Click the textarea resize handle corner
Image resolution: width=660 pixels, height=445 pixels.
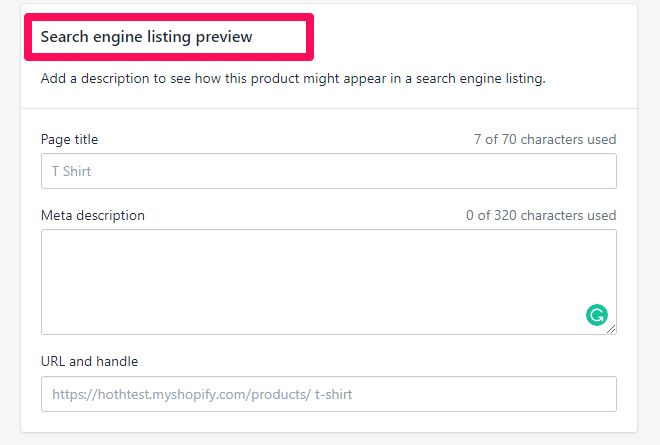pyautogui.click(x=611, y=329)
